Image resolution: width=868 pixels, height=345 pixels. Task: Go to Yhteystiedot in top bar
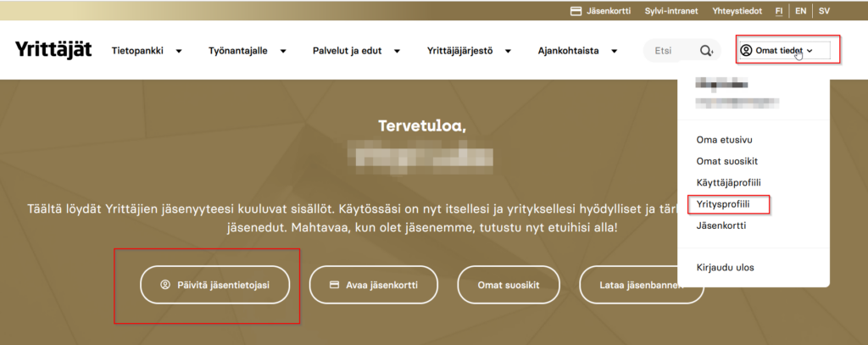[x=737, y=11]
